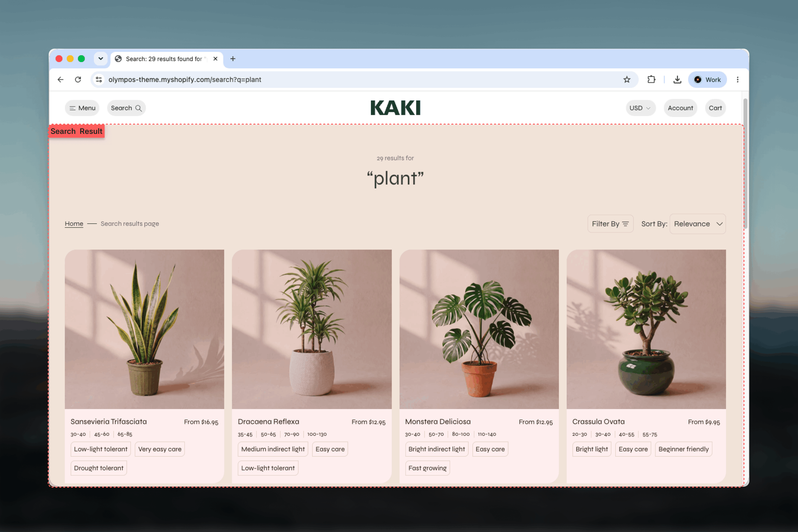The image size is (798, 532).
Task: Open the Cart
Action: point(715,108)
